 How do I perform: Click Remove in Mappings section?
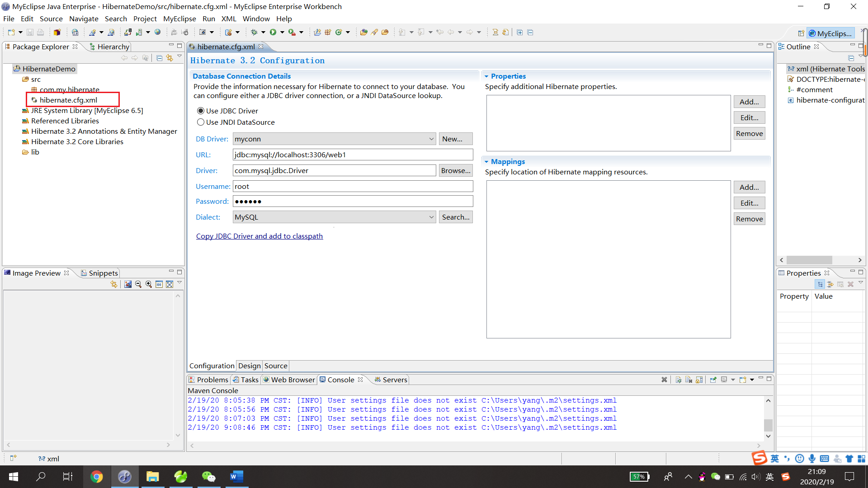[x=749, y=219]
